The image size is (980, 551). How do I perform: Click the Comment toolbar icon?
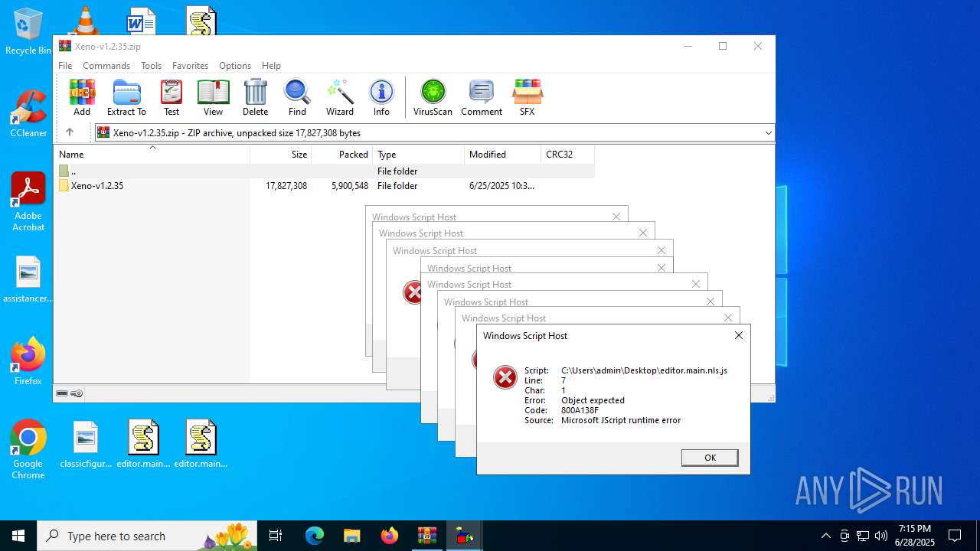[482, 97]
